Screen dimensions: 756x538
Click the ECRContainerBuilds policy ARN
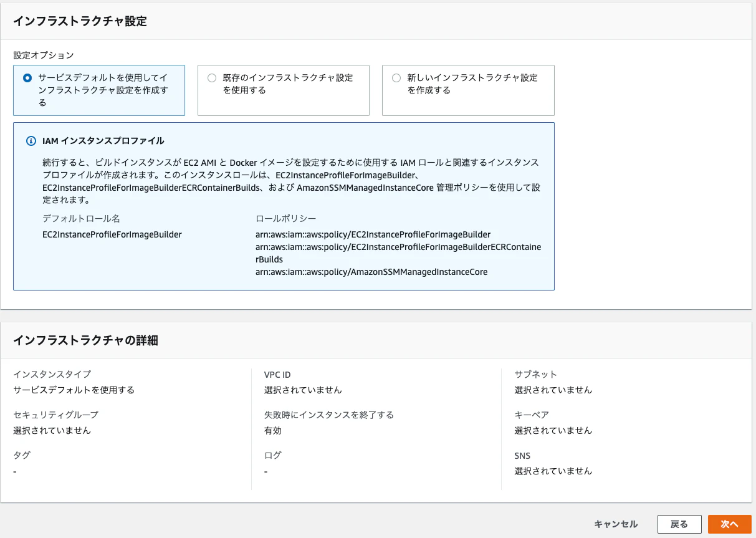click(x=398, y=253)
